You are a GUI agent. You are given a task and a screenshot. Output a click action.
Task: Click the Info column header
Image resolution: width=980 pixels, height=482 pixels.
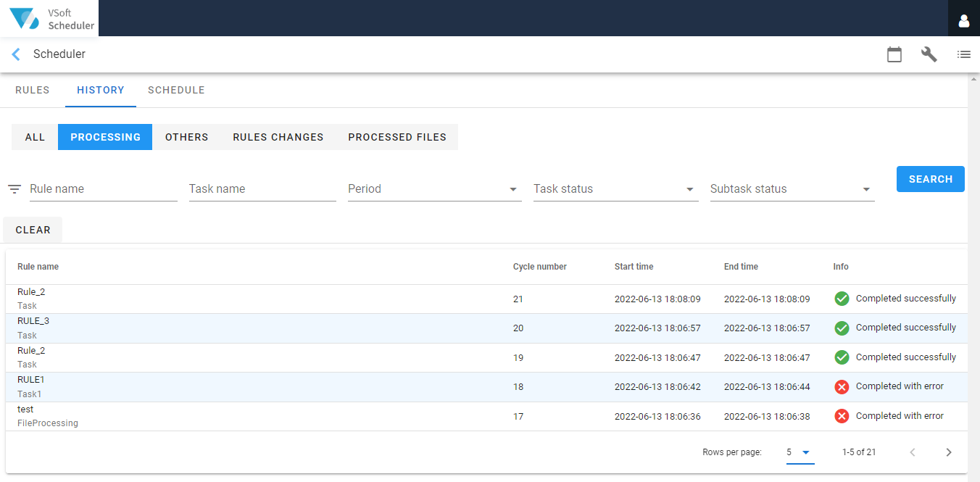tap(841, 267)
